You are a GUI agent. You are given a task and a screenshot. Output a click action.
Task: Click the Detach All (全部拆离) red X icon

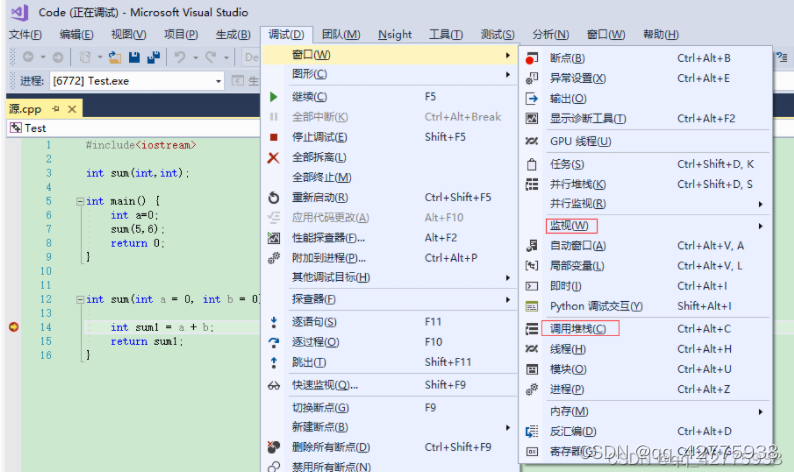[273, 158]
